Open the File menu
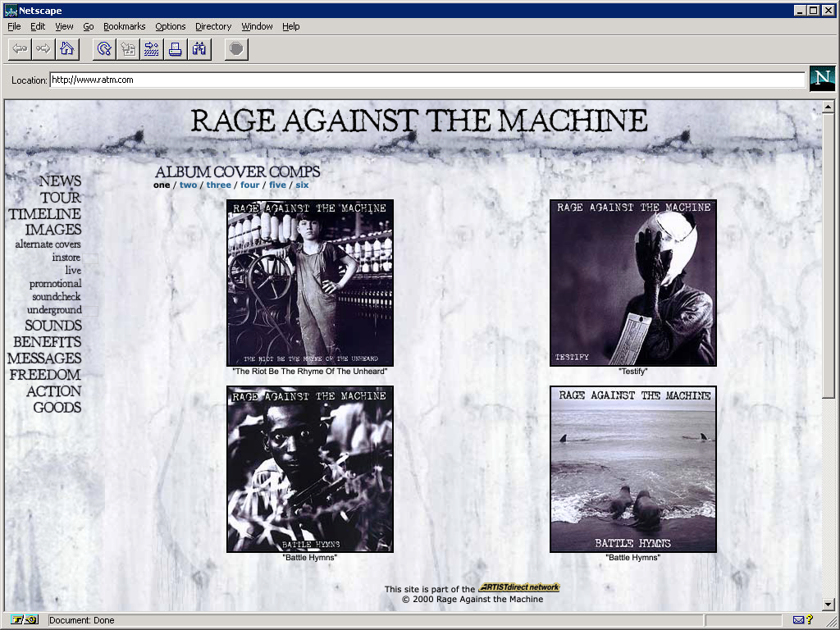This screenshot has height=630, width=840. pos(14,26)
